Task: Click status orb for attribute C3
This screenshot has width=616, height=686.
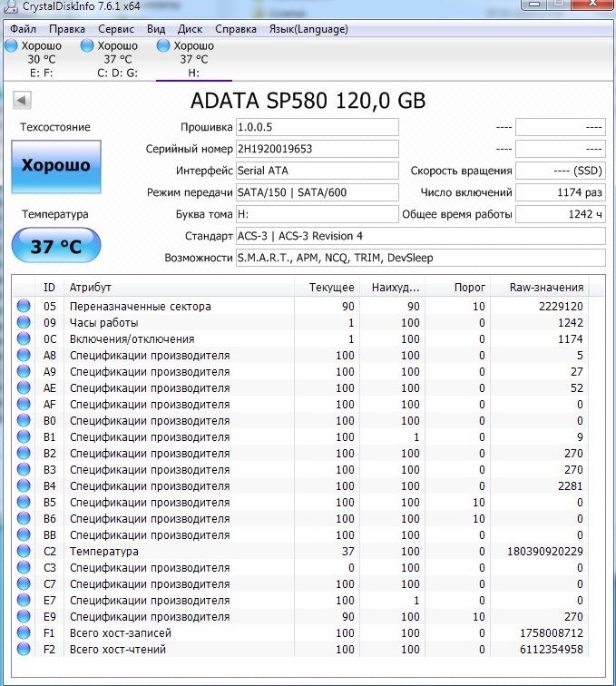Action: 24,567
